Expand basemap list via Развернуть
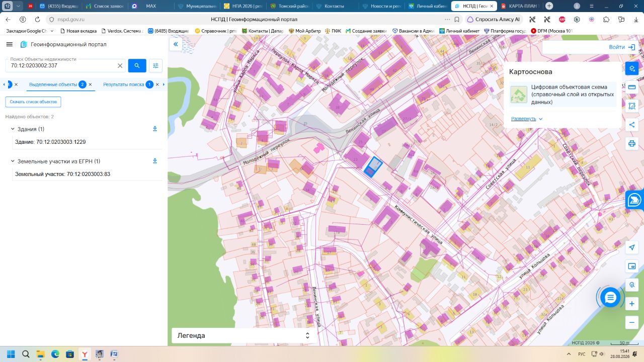The image size is (644, 362). point(527,119)
